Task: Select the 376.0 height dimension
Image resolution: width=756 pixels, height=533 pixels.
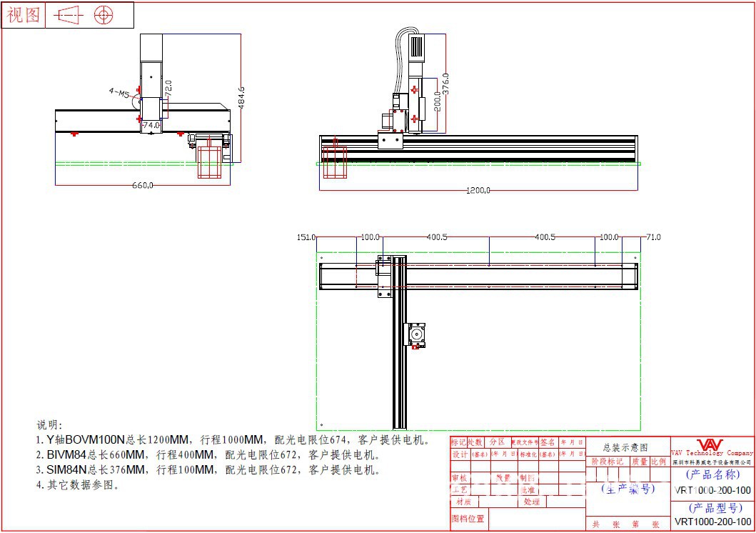Action: point(446,84)
